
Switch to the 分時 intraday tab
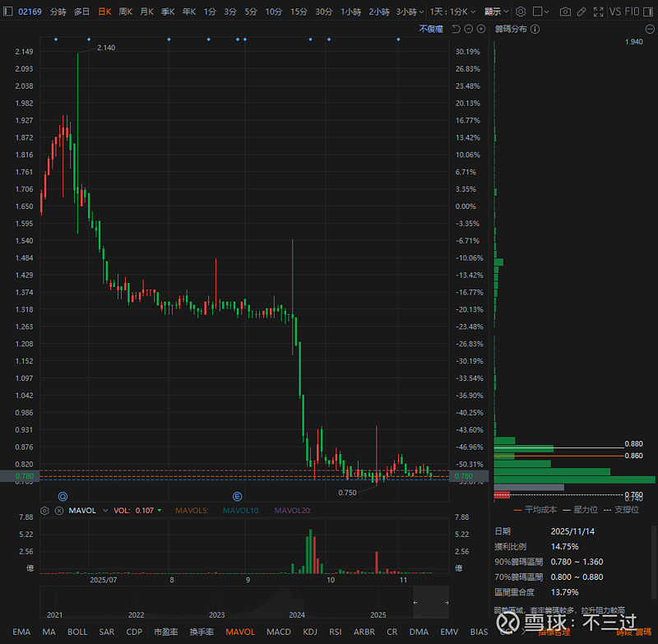(x=58, y=12)
